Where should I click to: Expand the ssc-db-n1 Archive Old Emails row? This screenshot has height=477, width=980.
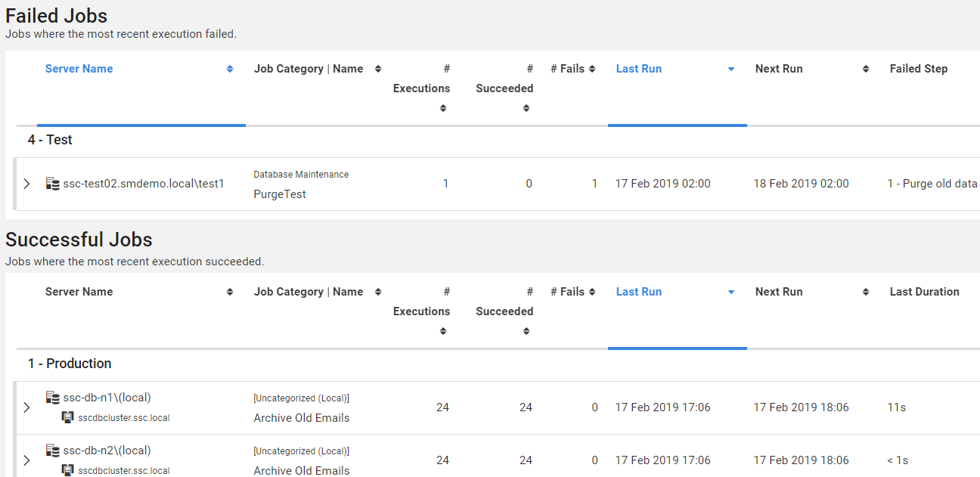point(26,407)
